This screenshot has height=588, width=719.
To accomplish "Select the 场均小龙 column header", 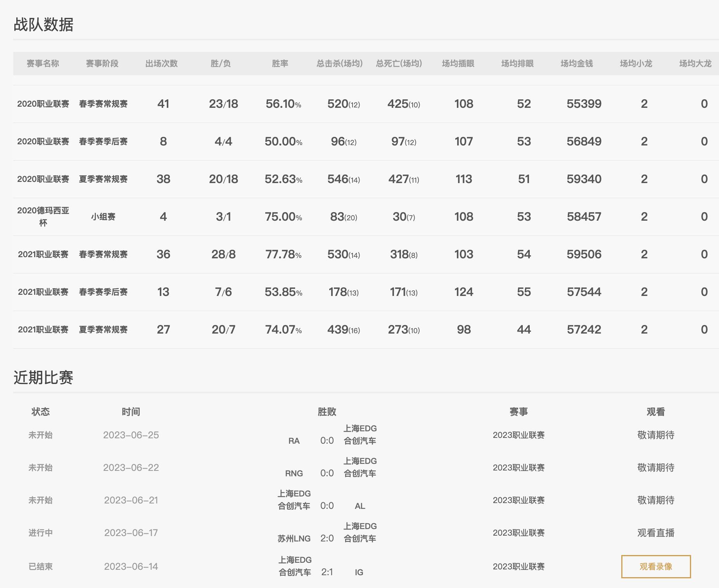I will 636,64.
